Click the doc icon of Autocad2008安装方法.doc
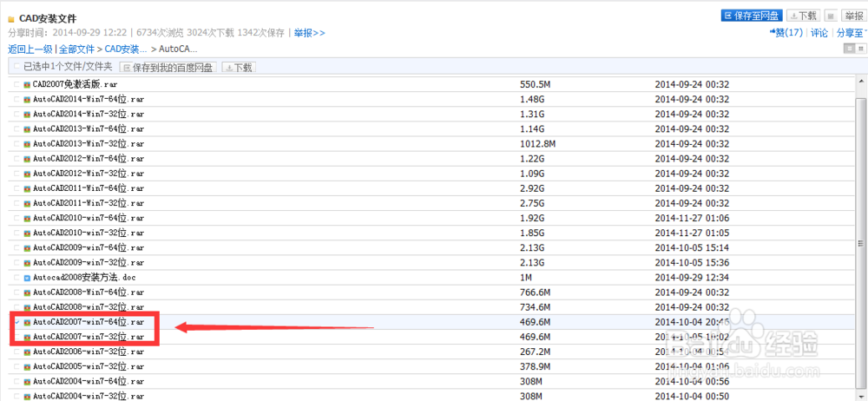This screenshot has height=401, width=868. pyautogui.click(x=27, y=278)
